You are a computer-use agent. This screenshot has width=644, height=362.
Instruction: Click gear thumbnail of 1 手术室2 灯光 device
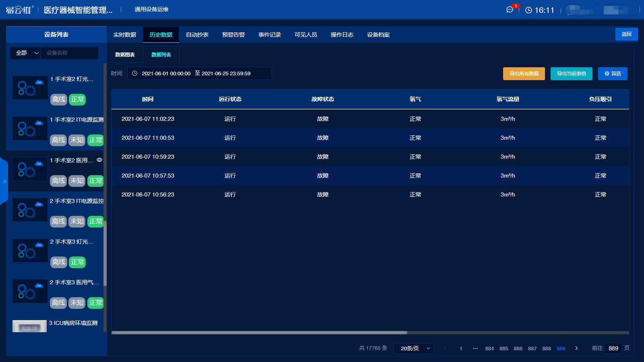[x=30, y=88]
